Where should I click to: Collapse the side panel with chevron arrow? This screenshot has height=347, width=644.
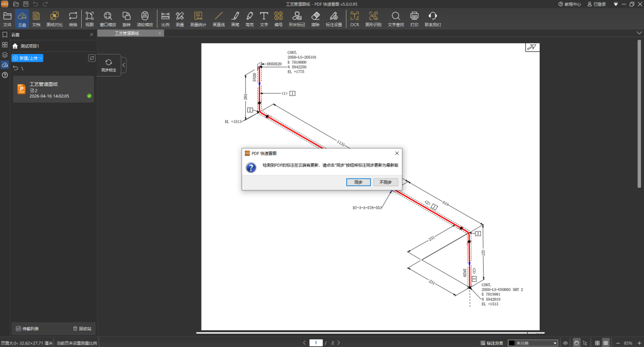click(x=124, y=65)
